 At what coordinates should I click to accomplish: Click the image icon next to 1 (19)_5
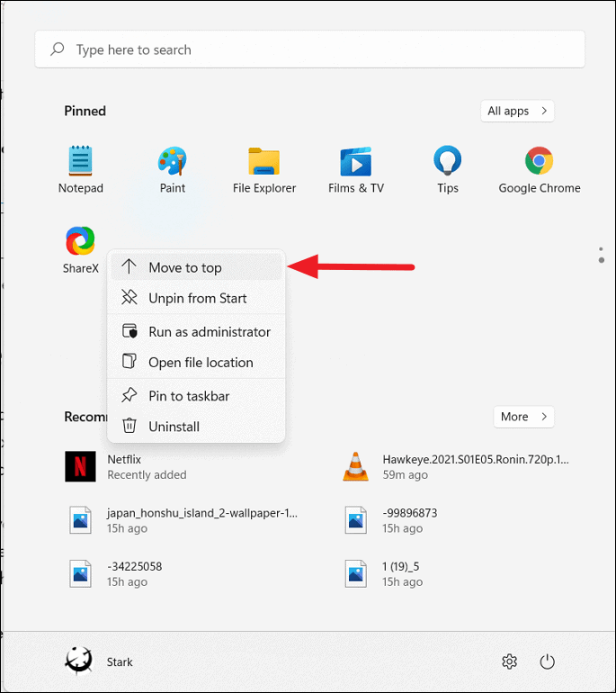(x=355, y=573)
